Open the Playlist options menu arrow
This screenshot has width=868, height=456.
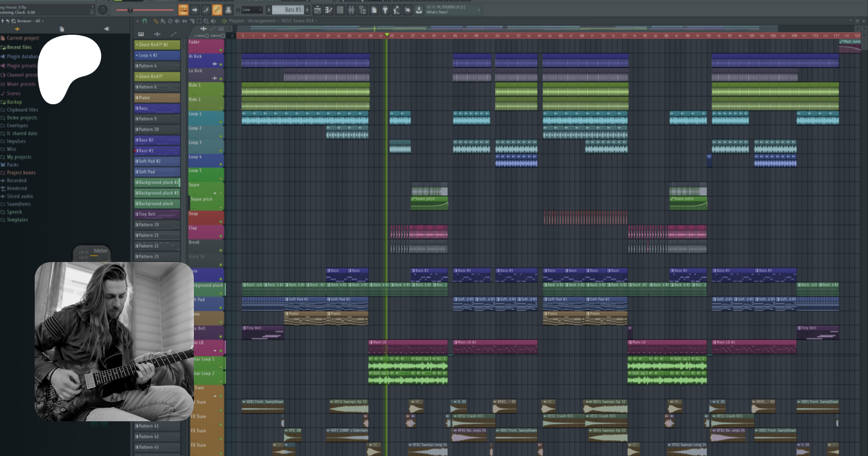[x=137, y=21]
